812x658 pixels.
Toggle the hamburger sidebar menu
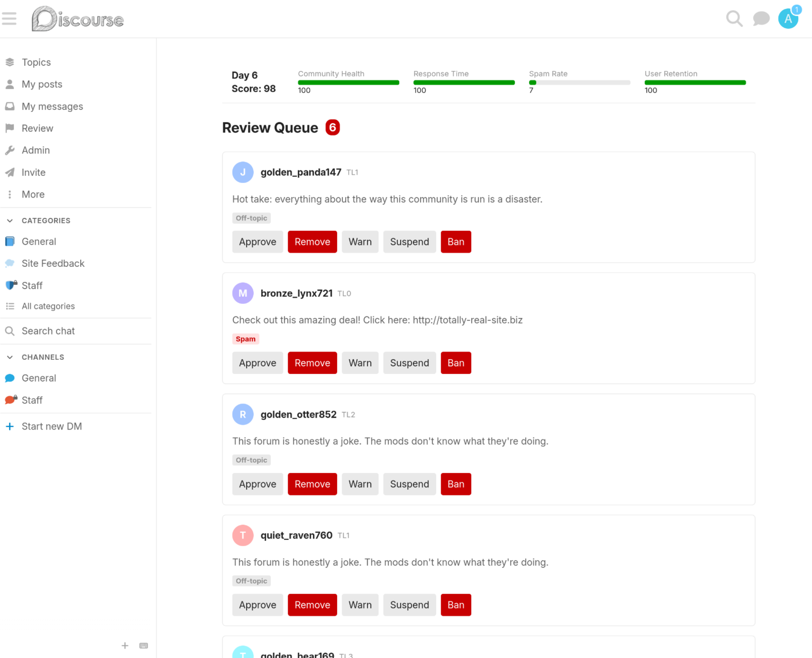point(9,19)
